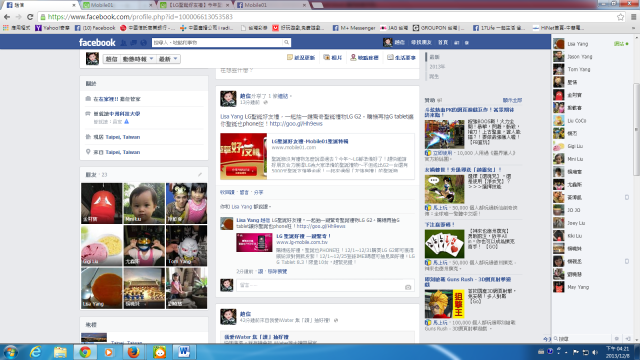Open the Facebook messages icon
Screen dimensions: 640x360
[x=133, y=42]
